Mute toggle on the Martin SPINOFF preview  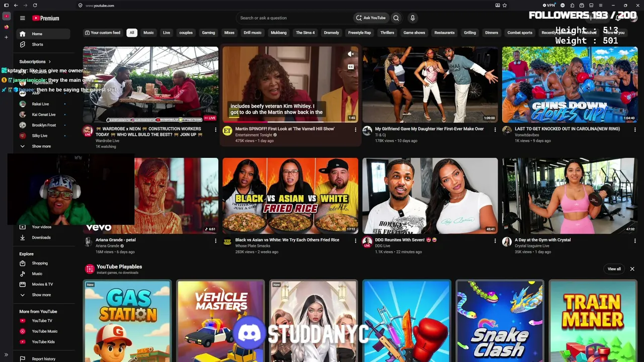(x=351, y=54)
